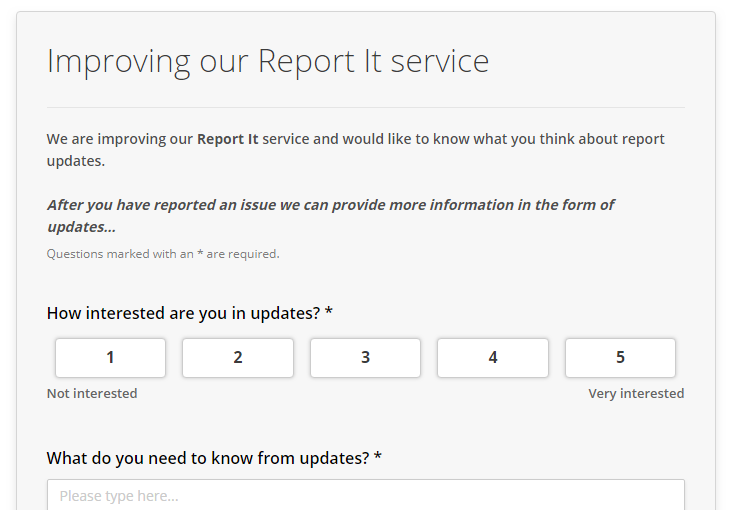Image resolution: width=739 pixels, height=510 pixels.
Task: Click the 'Very interested' scale label
Action: 636,393
